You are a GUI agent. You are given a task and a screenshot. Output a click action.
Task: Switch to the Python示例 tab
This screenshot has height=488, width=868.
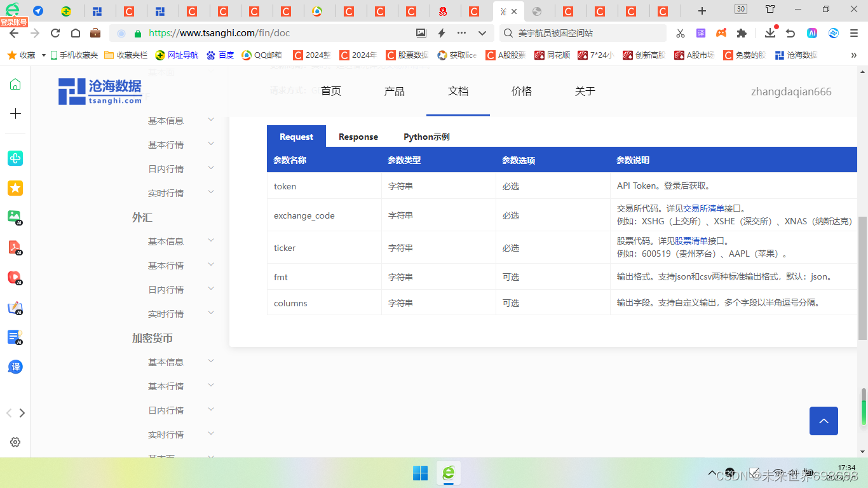pyautogui.click(x=426, y=137)
